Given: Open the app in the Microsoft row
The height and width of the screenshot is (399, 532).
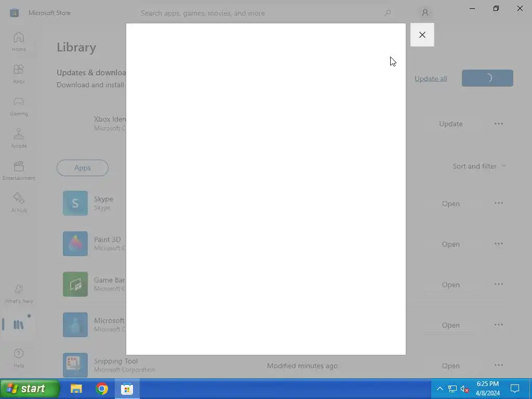Looking at the screenshot, I should click(450, 325).
